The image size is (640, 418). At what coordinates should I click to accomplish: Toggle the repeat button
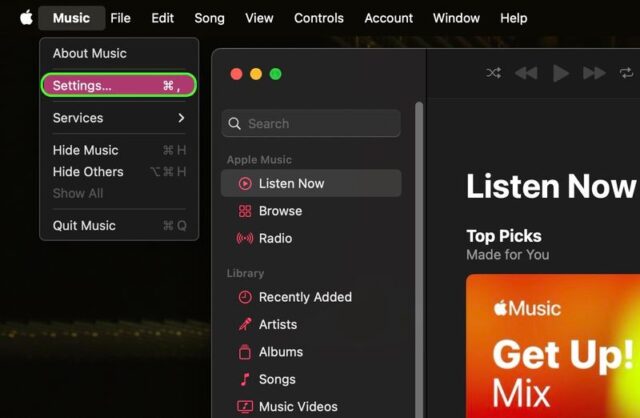click(x=627, y=73)
